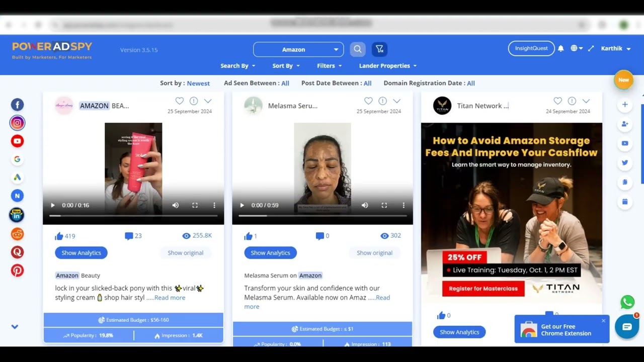This screenshot has width=644, height=362.
Task: Show original of Amazon Beauty ad
Action: tap(186, 253)
